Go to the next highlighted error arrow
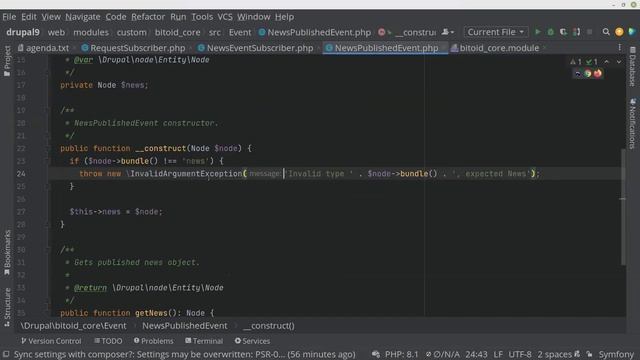The width and height of the screenshot is (640, 360). [619, 62]
